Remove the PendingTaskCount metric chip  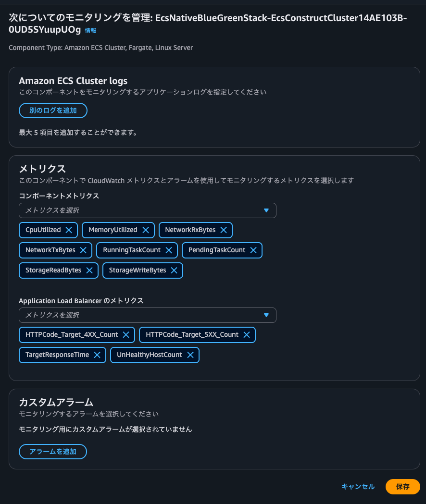(253, 250)
